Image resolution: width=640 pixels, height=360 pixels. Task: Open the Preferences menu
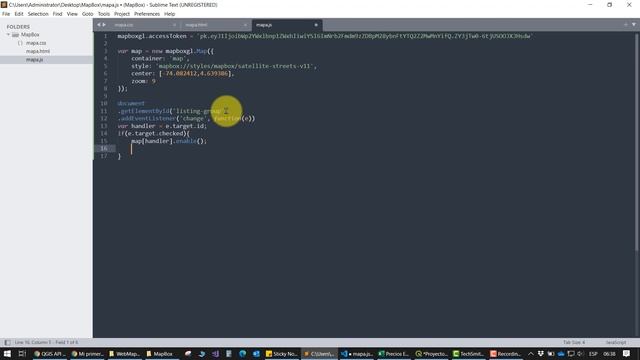pyautogui.click(x=147, y=14)
